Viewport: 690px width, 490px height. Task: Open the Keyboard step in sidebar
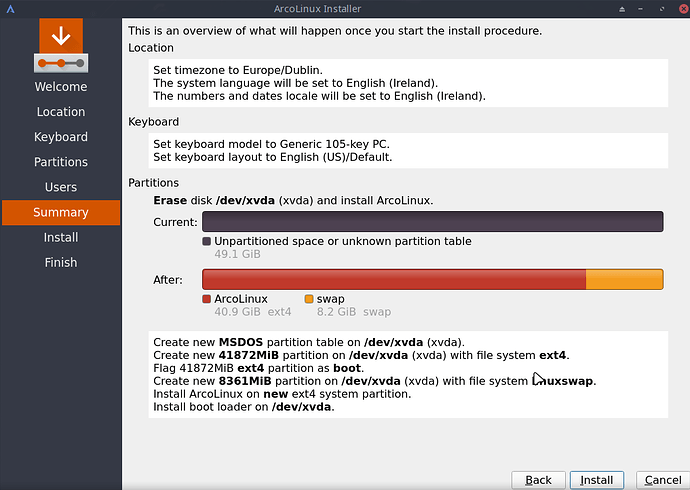coord(61,137)
